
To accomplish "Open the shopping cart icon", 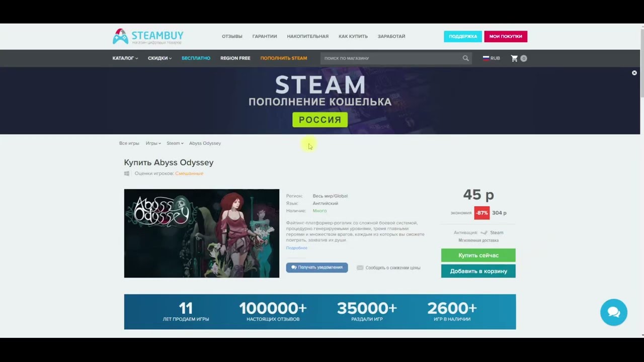I will 514,58.
